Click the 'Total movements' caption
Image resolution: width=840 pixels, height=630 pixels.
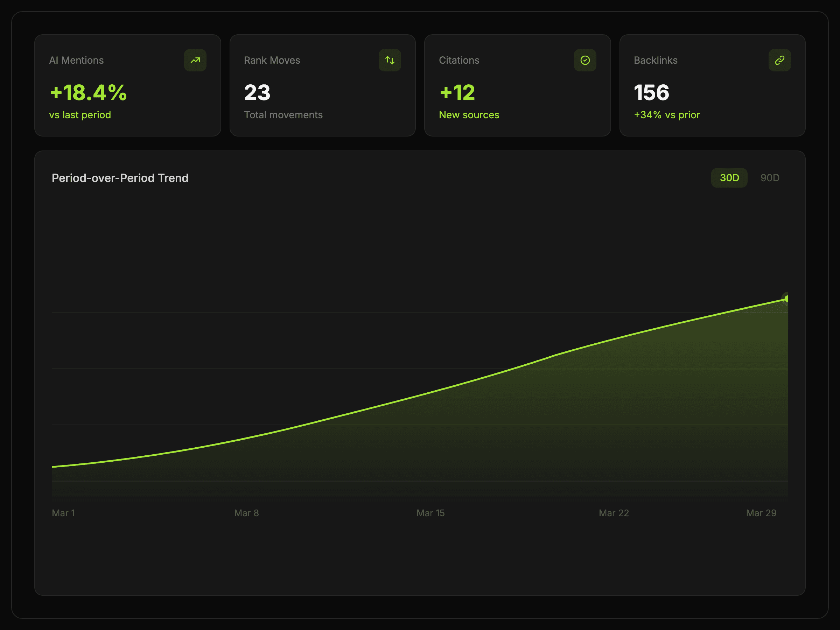pyautogui.click(x=283, y=115)
